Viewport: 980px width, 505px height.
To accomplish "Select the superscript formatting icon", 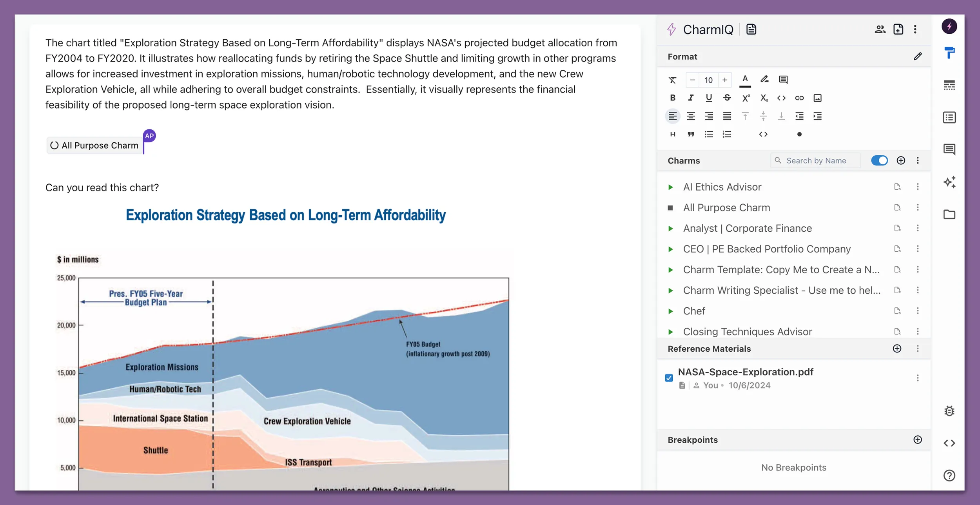I will pos(746,98).
